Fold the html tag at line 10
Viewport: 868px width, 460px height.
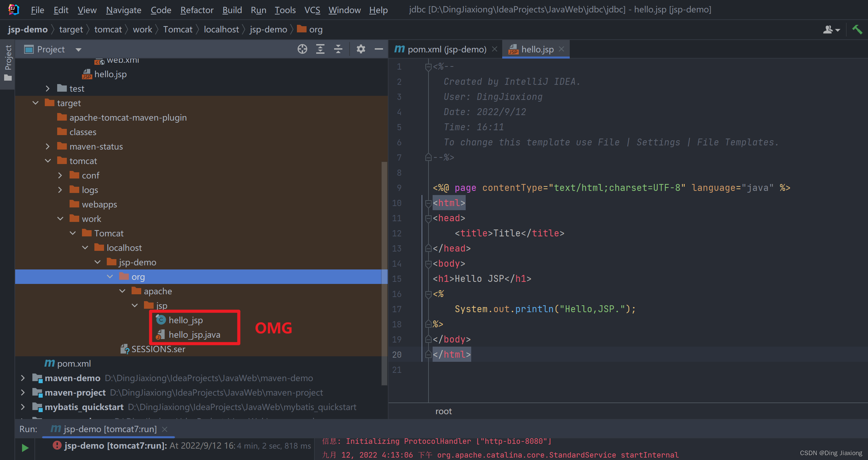[x=428, y=203]
